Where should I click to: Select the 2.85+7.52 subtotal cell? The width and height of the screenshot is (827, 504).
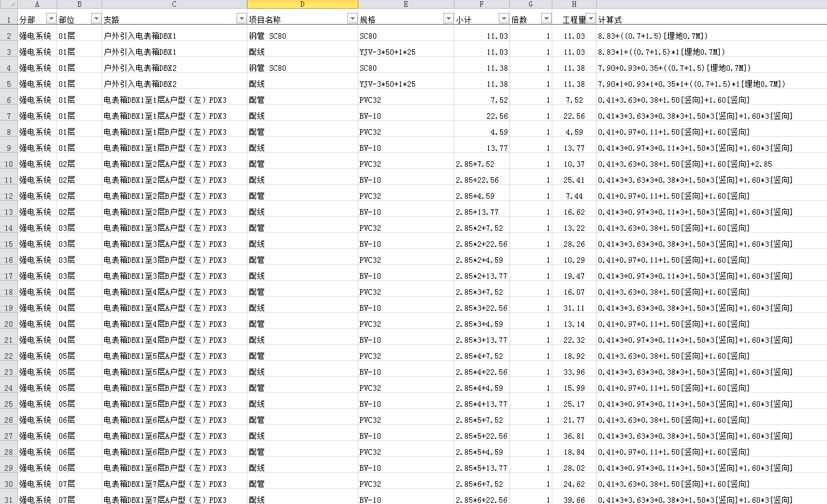482,164
